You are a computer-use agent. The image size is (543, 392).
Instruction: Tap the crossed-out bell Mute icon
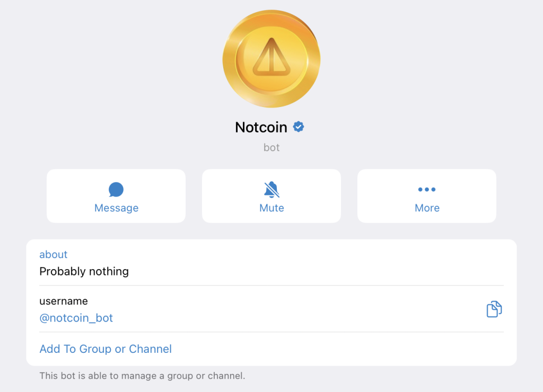[x=271, y=190]
